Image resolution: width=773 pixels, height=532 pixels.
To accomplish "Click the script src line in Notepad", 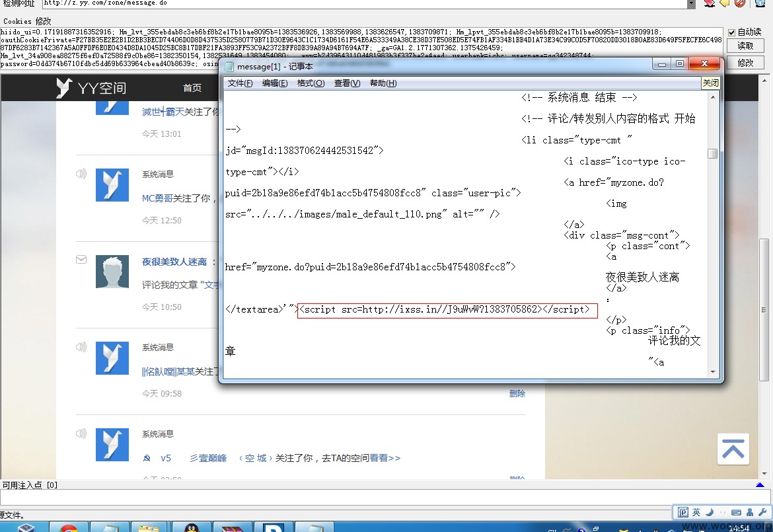I will click(x=447, y=311).
